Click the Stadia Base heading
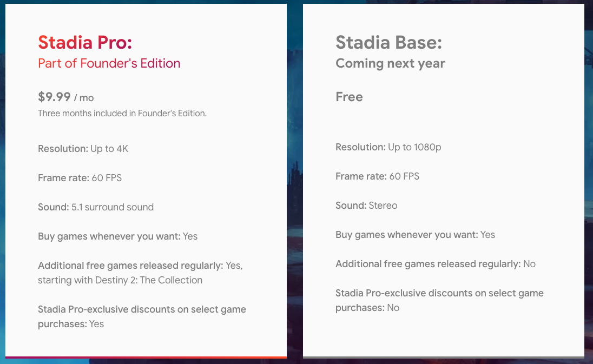593x364 pixels. click(x=388, y=42)
